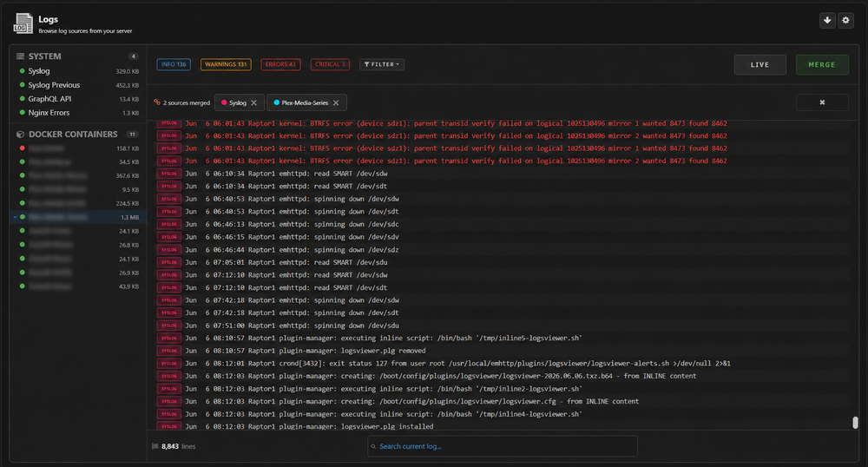The image size is (868, 467).
Task: Click the SYSTEM section list icon
Action: 21,56
